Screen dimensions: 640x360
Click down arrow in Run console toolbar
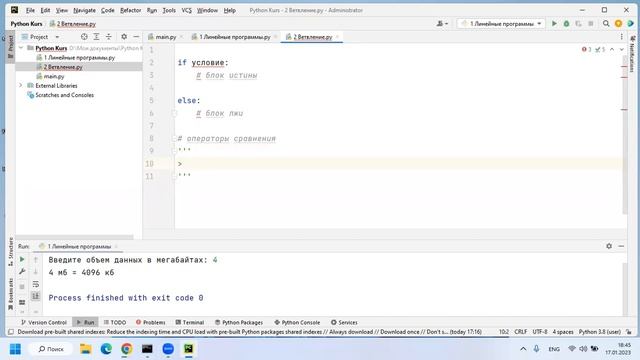click(x=36, y=272)
